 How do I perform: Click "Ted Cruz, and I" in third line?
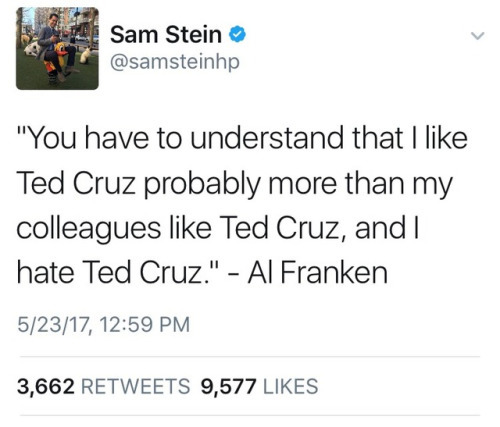318,229
